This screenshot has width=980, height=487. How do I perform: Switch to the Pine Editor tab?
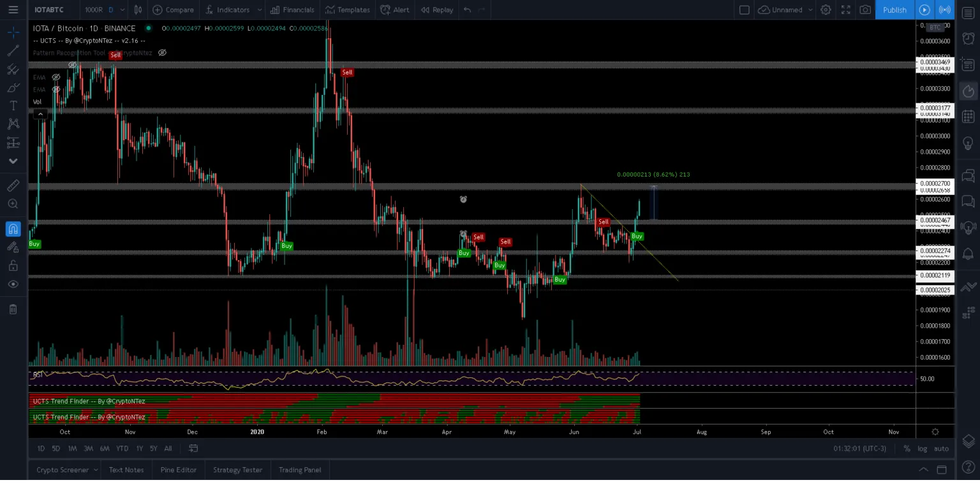pyautogui.click(x=178, y=470)
